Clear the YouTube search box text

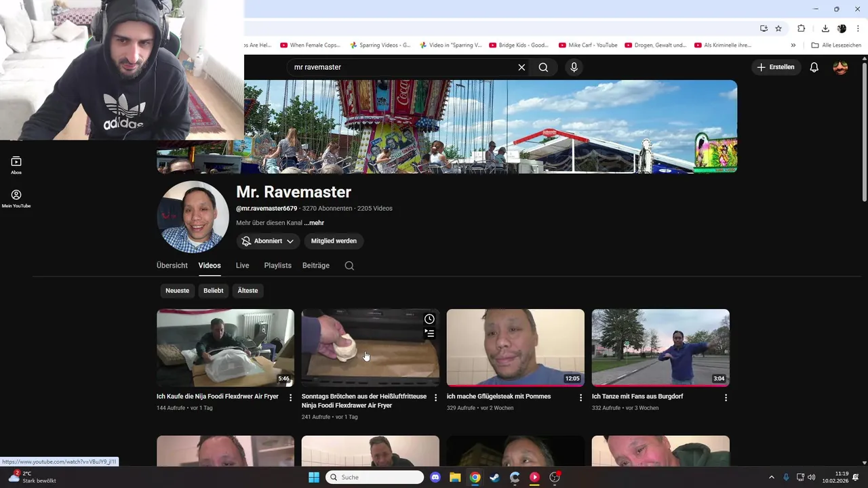point(521,67)
